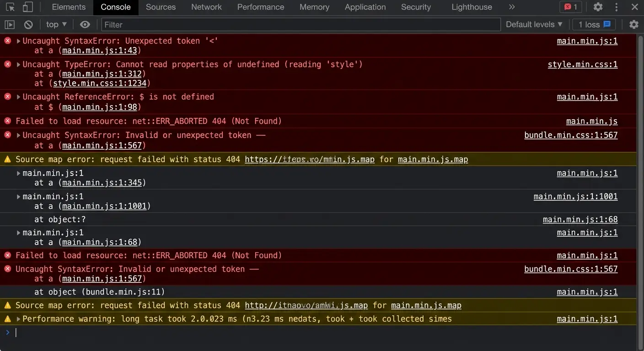Click warning icon of Performance warning row
Image resolution: width=644 pixels, height=351 pixels.
tap(7, 319)
